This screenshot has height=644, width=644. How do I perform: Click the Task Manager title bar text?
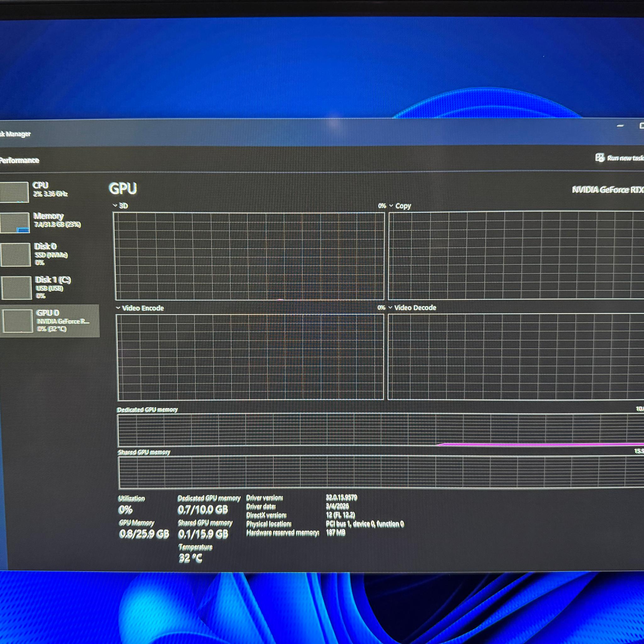(15, 134)
